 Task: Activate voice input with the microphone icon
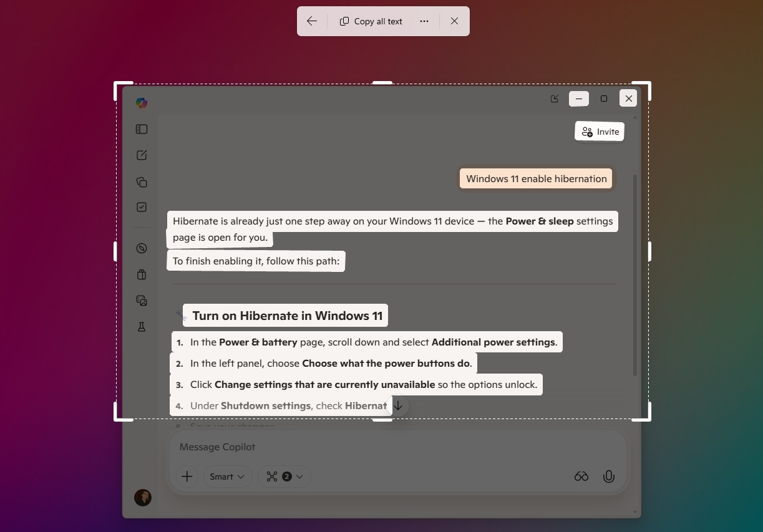coord(608,476)
